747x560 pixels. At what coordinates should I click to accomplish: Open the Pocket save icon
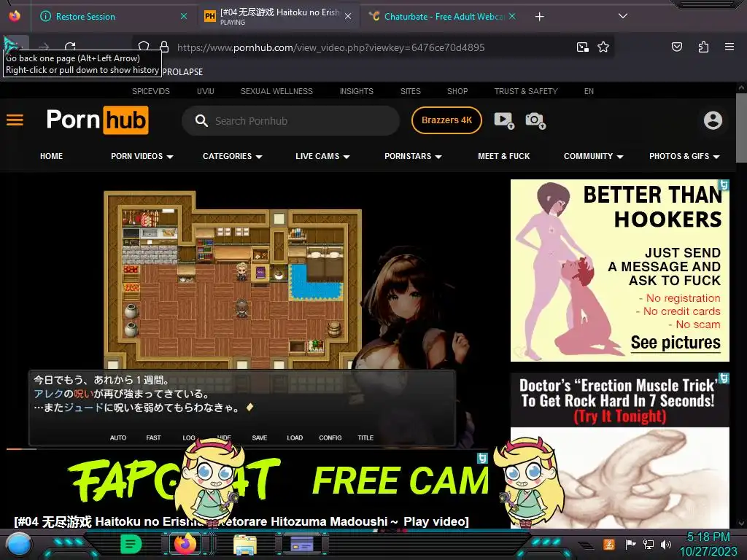(x=676, y=47)
